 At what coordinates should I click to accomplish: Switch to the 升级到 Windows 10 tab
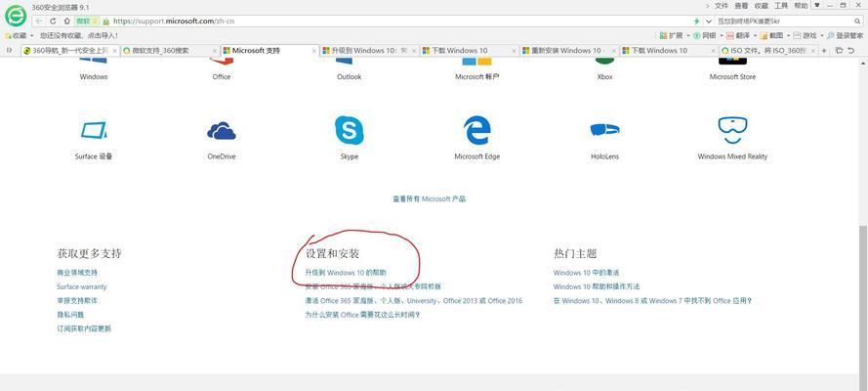[370, 51]
